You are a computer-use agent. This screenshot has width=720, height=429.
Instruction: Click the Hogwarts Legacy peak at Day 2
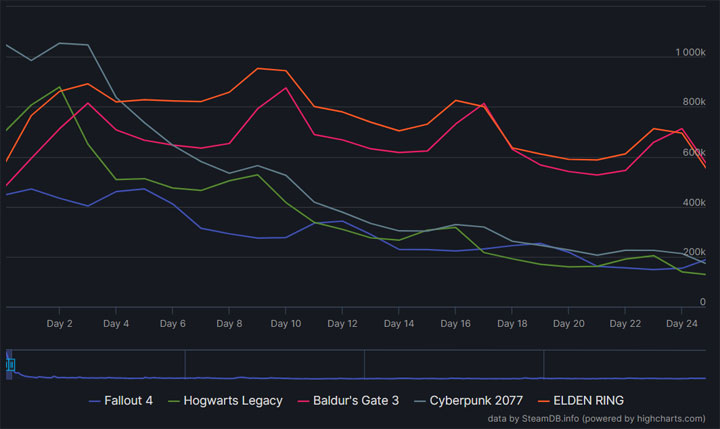click(59, 86)
